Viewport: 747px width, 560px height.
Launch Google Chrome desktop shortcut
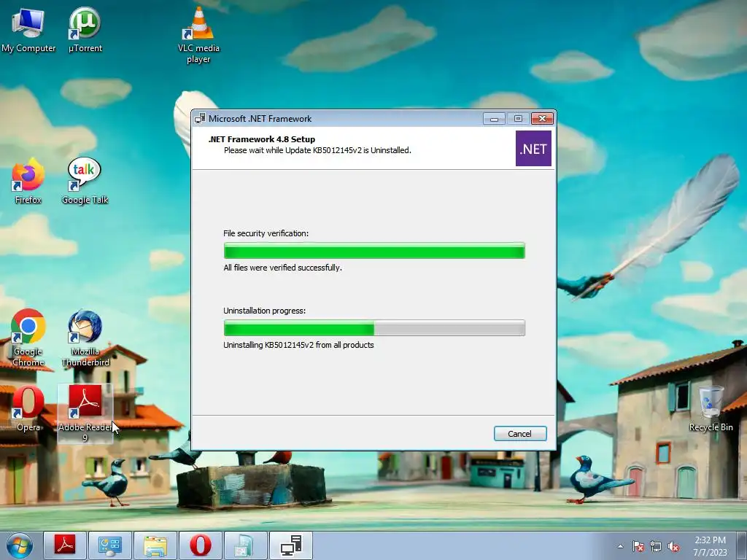point(28,338)
